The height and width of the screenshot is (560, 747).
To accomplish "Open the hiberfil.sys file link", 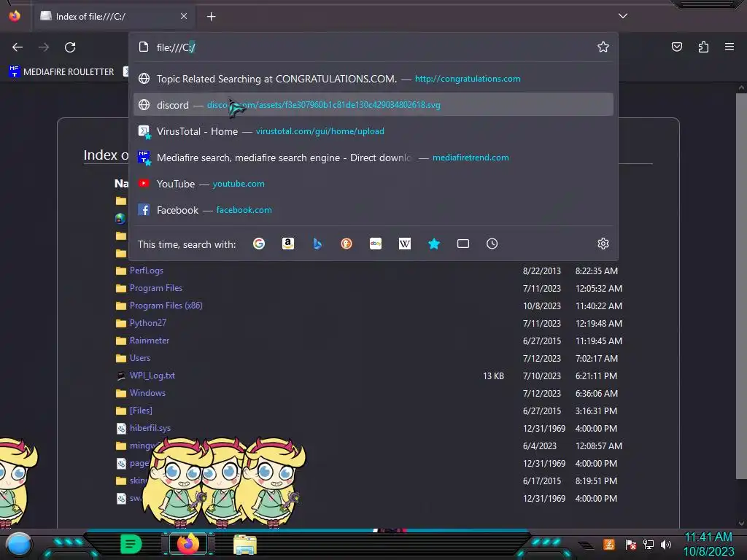I will coord(150,428).
